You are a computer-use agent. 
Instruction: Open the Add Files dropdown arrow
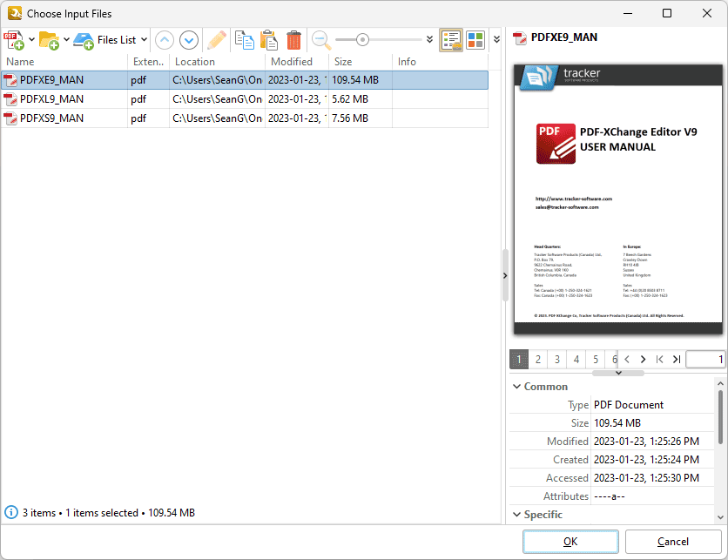[x=31, y=39]
